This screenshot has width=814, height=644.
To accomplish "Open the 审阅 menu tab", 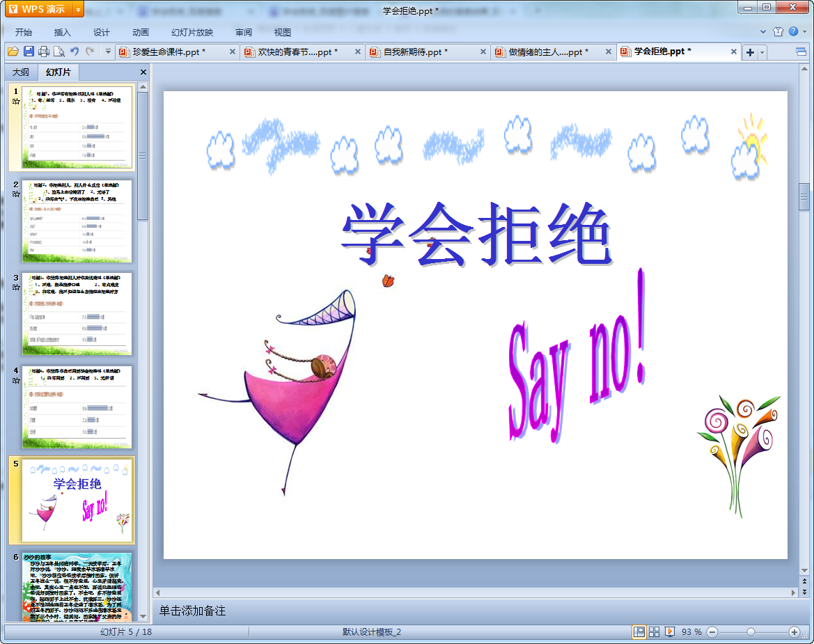I will [244, 32].
